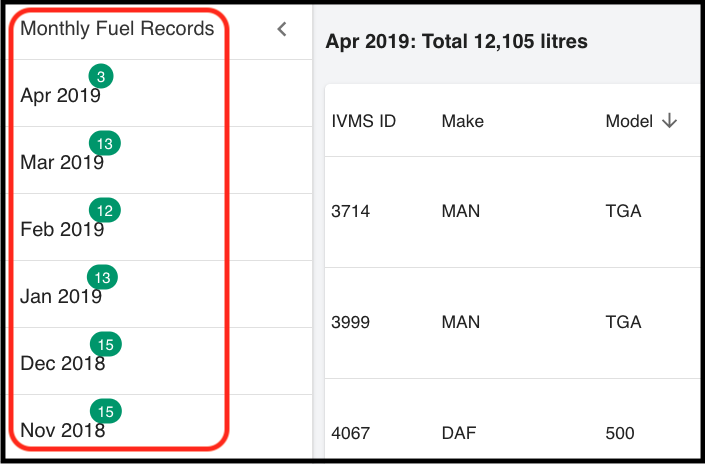Screen dimensions: 705x464
Task: Click the Make column header
Action: coord(462,121)
